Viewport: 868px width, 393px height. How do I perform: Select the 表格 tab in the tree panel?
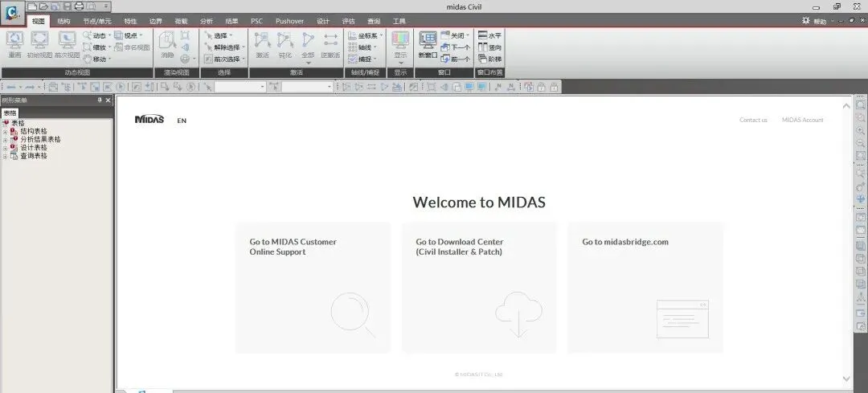[10, 113]
